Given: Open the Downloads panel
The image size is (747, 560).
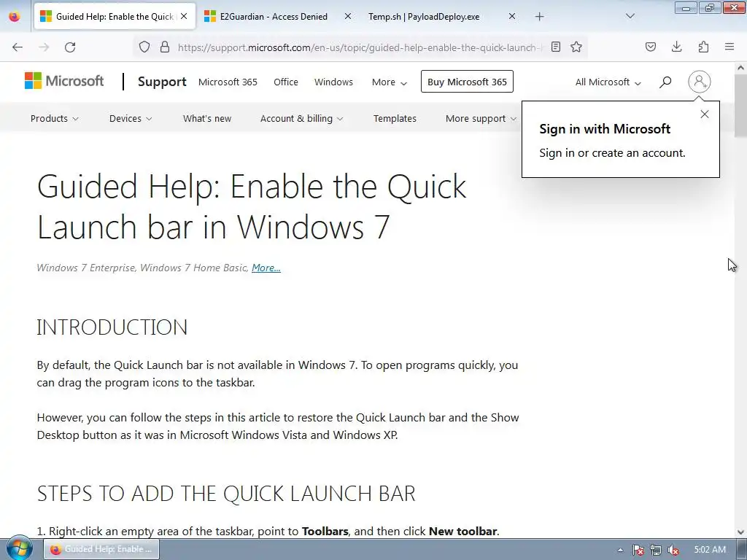Looking at the screenshot, I should (676, 47).
